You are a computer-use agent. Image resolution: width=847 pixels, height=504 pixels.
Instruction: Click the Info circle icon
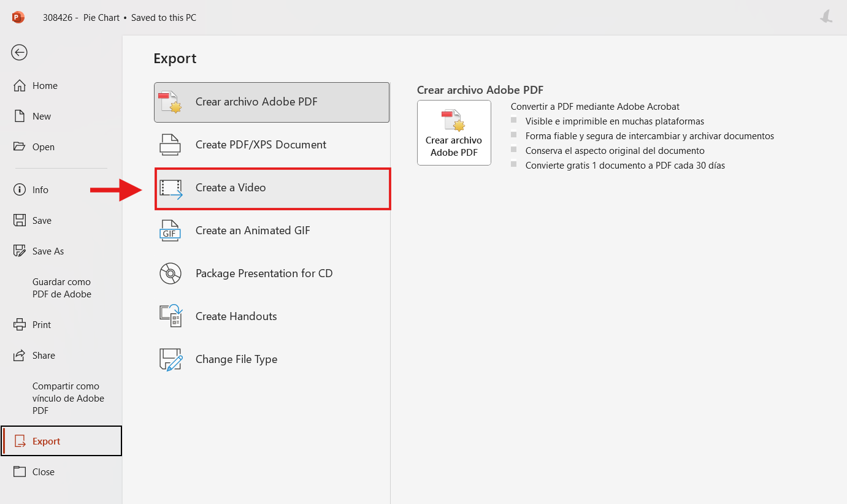pos(20,190)
